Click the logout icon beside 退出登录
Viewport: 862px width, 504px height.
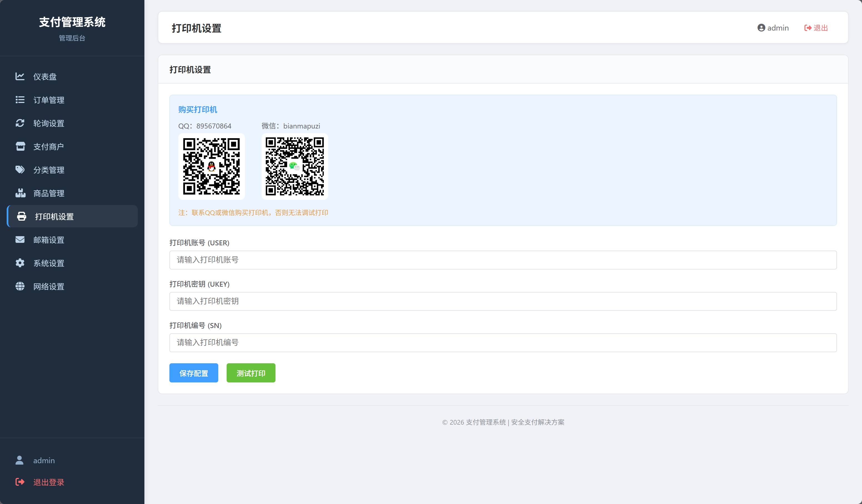20,482
